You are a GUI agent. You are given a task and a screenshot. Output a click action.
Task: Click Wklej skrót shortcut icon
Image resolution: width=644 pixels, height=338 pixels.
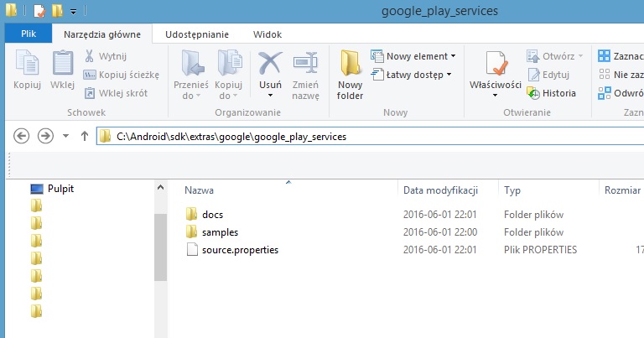click(x=89, y=93)
